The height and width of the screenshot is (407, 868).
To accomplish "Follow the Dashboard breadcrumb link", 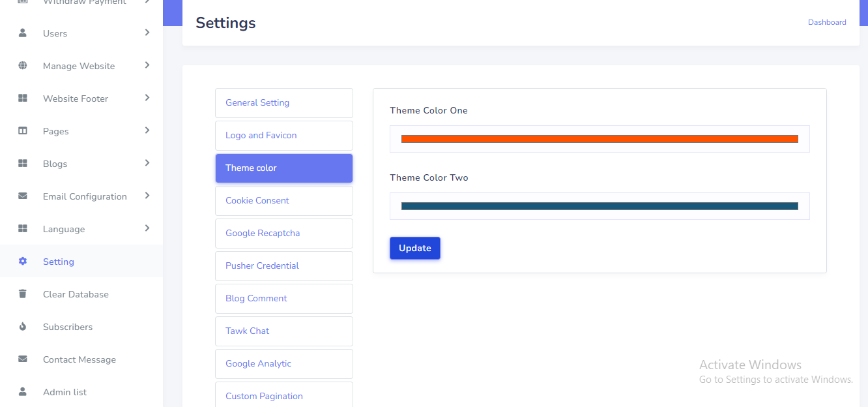I will tap(827, 22).
